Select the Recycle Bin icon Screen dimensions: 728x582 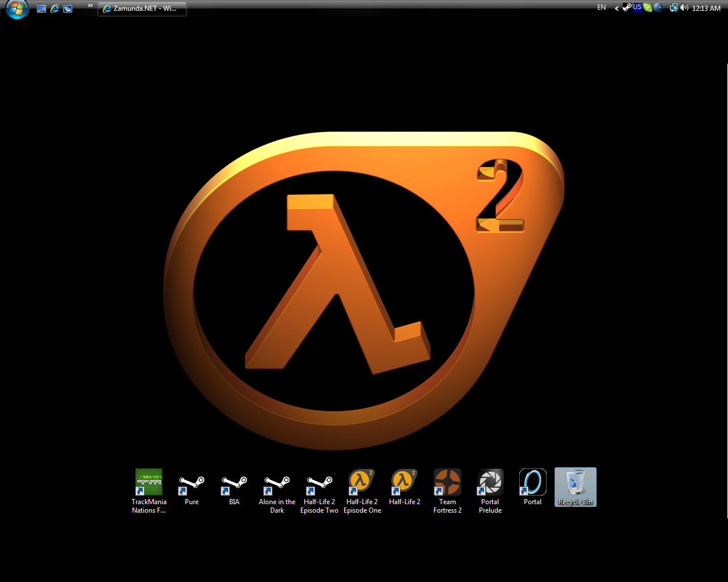(576, 487)
